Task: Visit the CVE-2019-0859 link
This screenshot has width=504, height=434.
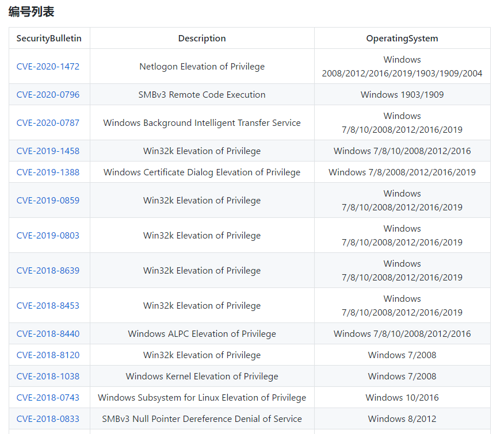Action: 48,201
